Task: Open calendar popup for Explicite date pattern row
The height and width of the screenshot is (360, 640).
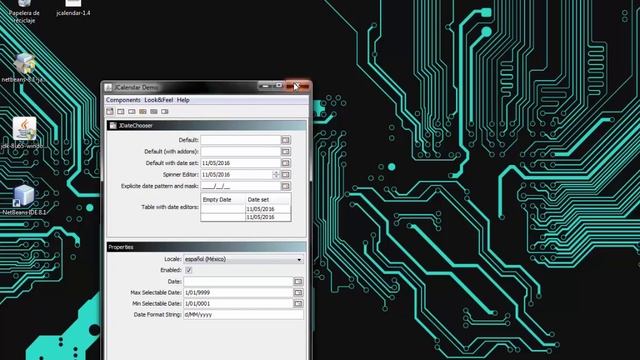Action: (286, 186)
